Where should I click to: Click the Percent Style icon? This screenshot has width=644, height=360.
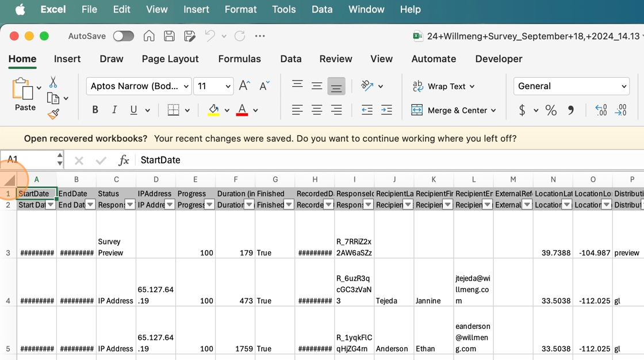(551, 110)
